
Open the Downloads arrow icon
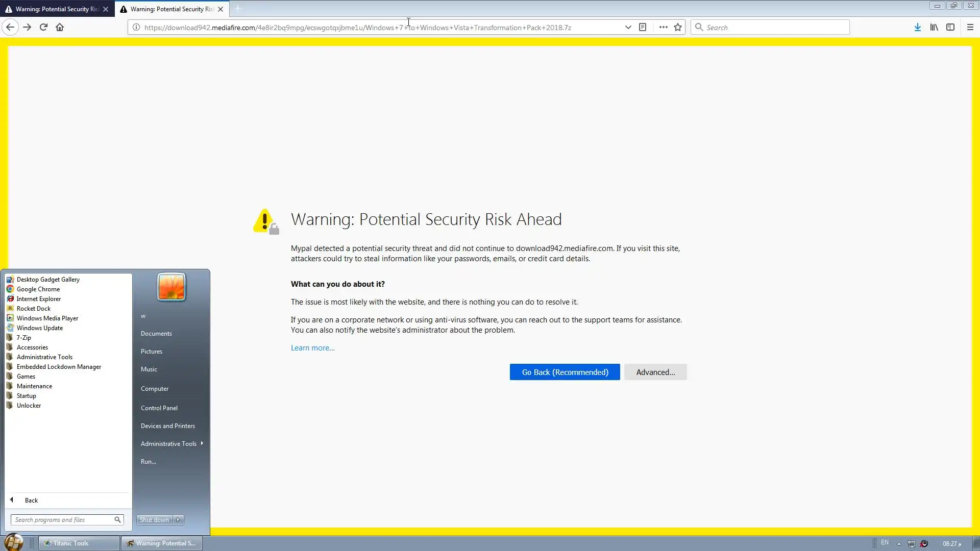click(917, 28)
